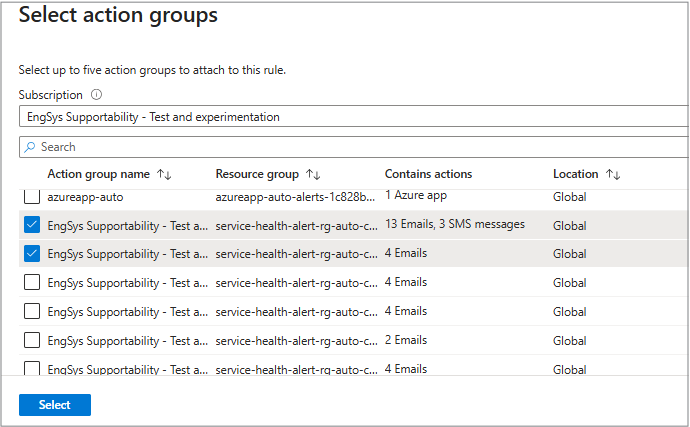
Task: Uncheck the second checked action group checkbox
Action: pos(32,254)
